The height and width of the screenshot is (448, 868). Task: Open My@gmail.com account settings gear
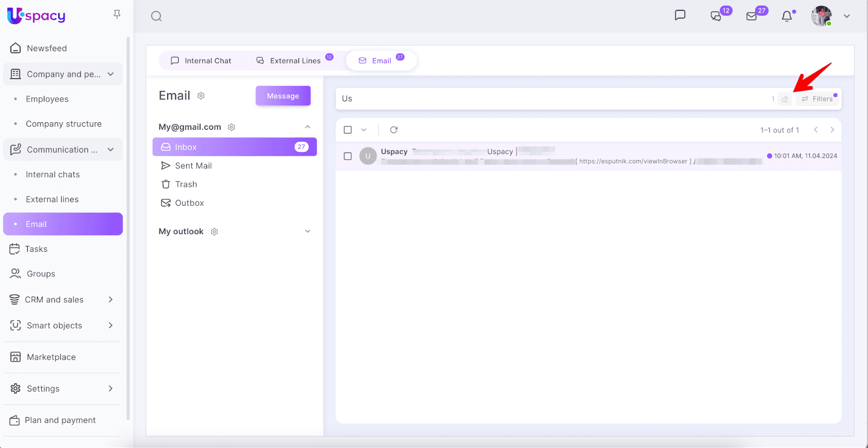[232, 127]
